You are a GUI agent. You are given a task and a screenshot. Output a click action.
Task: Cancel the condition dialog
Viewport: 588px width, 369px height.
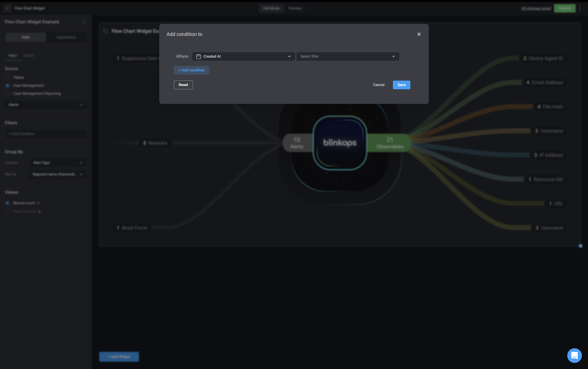point(379,85)
